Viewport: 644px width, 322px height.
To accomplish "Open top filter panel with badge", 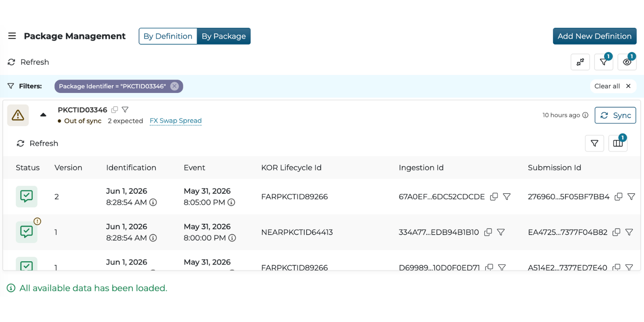I will pyautogui.click(x=603, y=62).
